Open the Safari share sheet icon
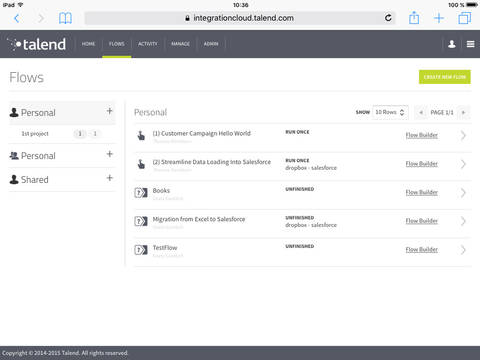 click(x=414, y=17)
